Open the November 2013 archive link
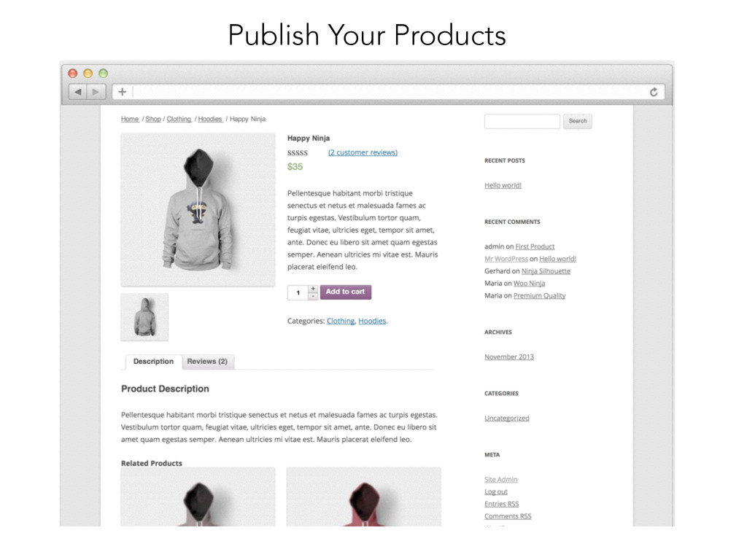Image resolution: width=747 pixels, height=560 pixels. coord(509,357)
